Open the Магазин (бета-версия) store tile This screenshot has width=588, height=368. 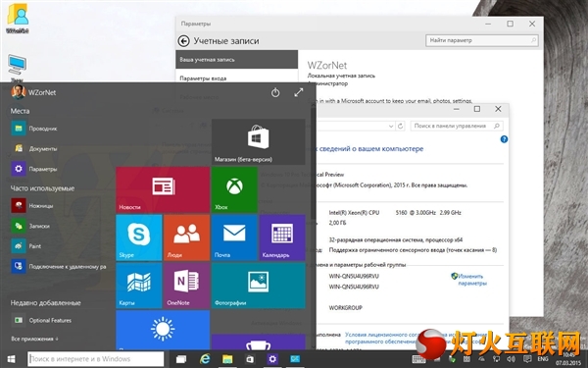(x=258, y=142)
